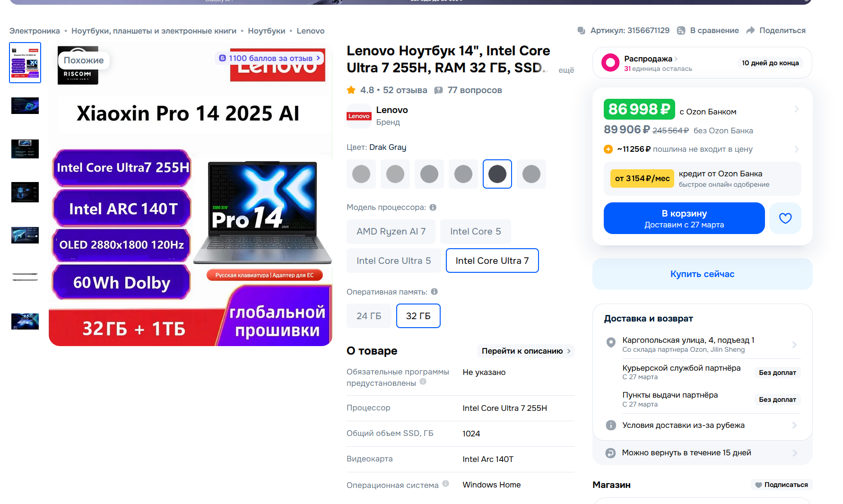Open the second product thumbnail image
Image resolution: width=843 pixels, height=504 pixels.
(x=25, y=106)
